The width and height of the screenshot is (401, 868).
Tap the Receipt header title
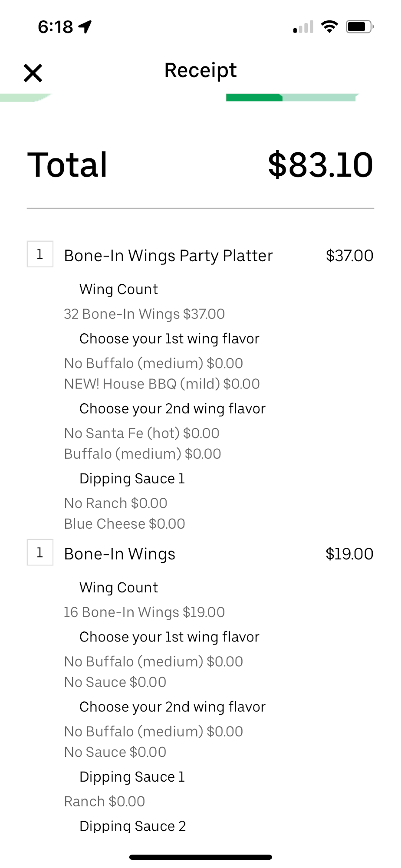point(200,70)
